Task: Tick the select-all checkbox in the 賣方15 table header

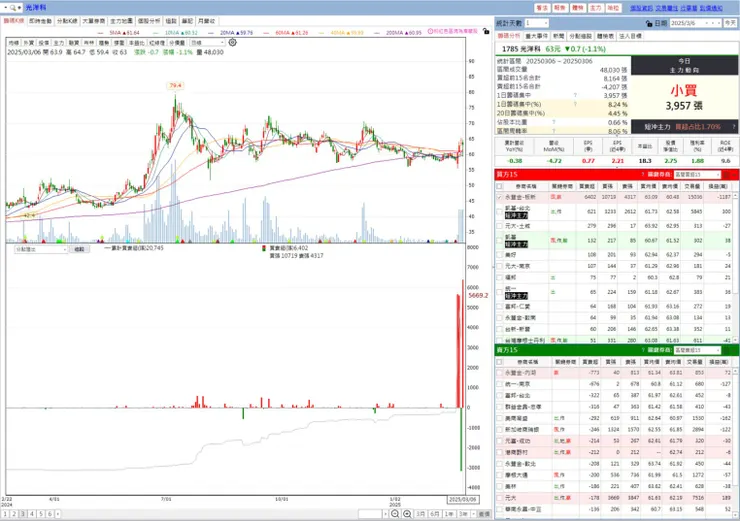Action: [499, 362]
